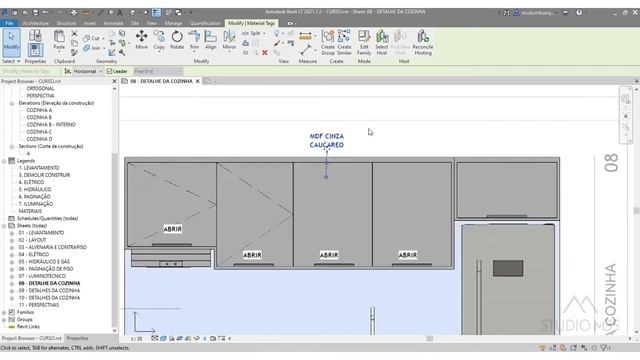Click the Help question mark icon
This screenshot has height=360, width=640.
579,13
